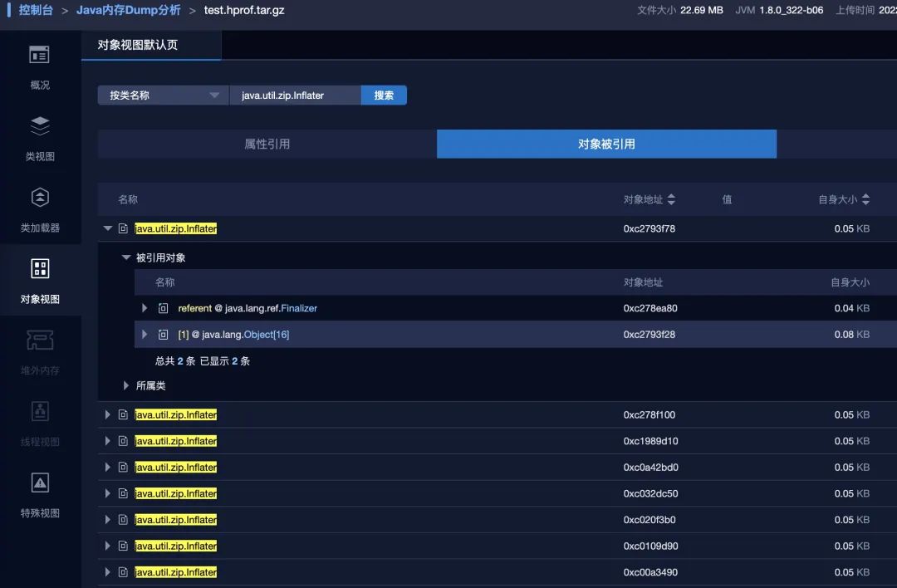This screenshot has width=897, height=588.
Task: Click object icon of Inflater row 0xc278f100
Action: point(123,414)
